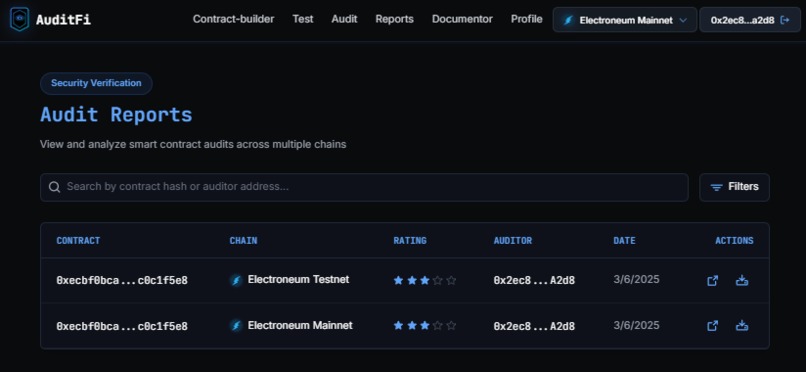
Task: Click the 'View and analyze smart contract audits' subtitle
Action: point(193,144)
